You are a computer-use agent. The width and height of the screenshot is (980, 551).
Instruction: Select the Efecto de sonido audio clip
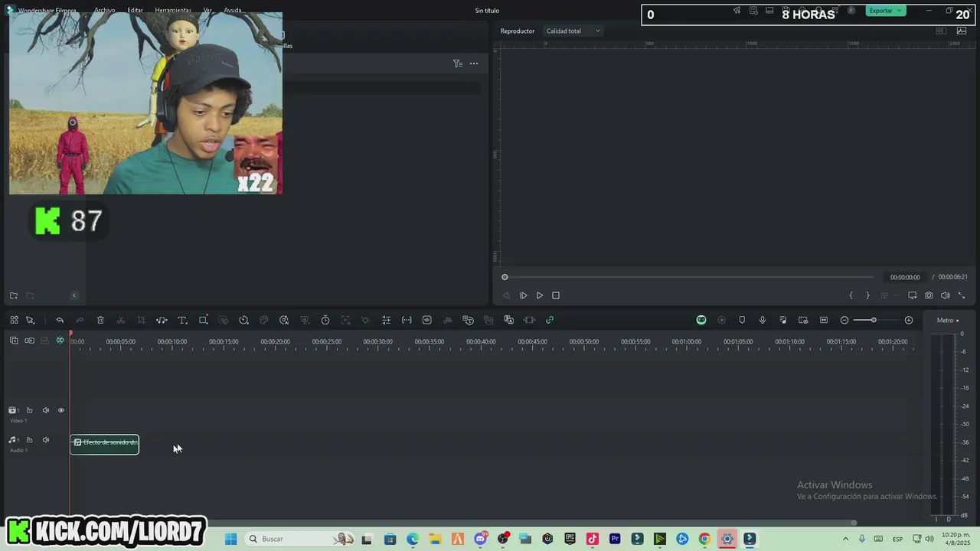[x=105, y=444]
